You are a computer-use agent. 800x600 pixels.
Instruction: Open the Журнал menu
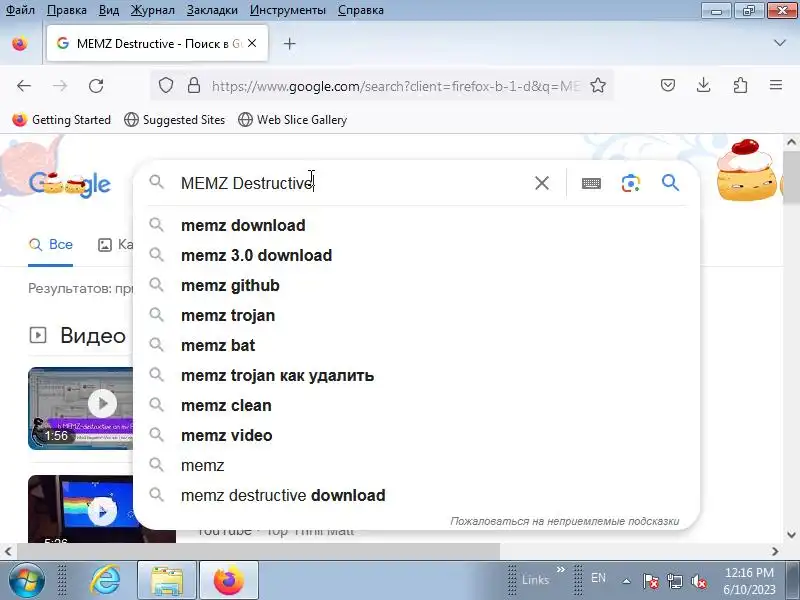click(x=153, y=10)
